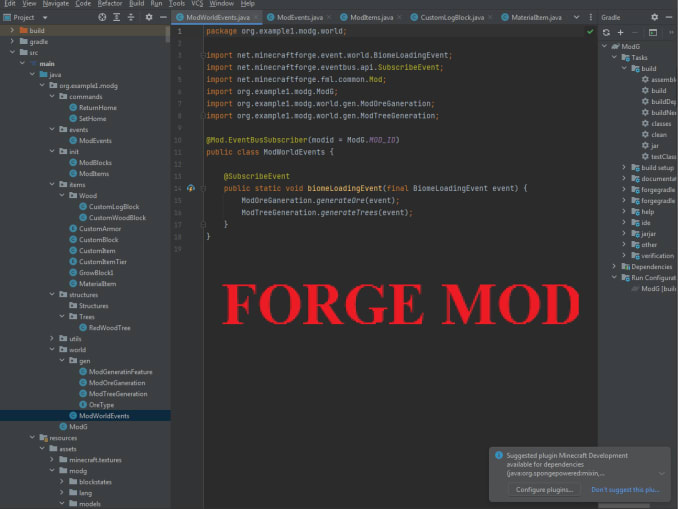Click Don't suggest this plugin link
This screenshot has width=680, height=509.
(x=625, y=490)
